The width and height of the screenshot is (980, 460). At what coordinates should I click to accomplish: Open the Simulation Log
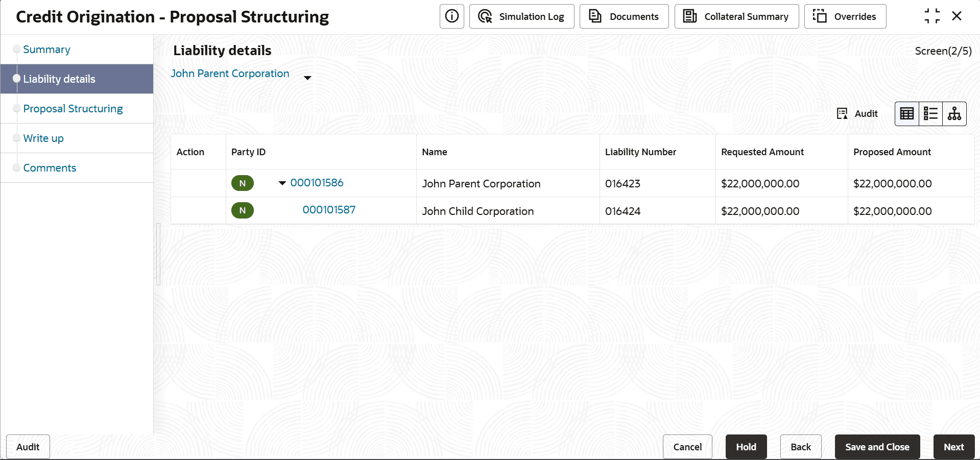pyautogui.click(x=521, y=16)
